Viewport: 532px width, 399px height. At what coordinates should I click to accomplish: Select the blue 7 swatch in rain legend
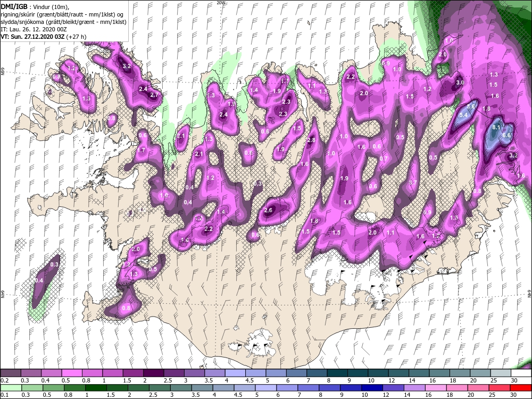tap(309, 387)
